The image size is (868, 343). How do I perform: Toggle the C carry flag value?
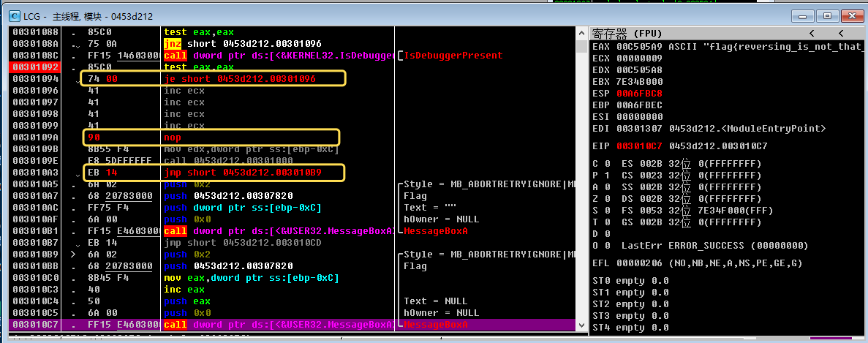[x=607, y=162]
